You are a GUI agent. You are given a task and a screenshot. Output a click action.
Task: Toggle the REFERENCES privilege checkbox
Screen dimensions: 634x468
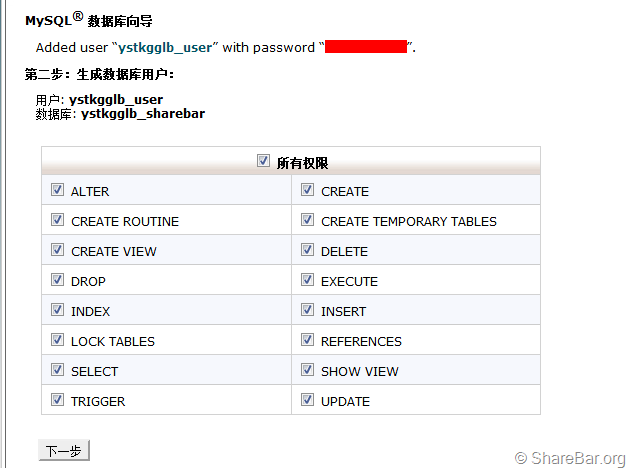pos(307,340)
